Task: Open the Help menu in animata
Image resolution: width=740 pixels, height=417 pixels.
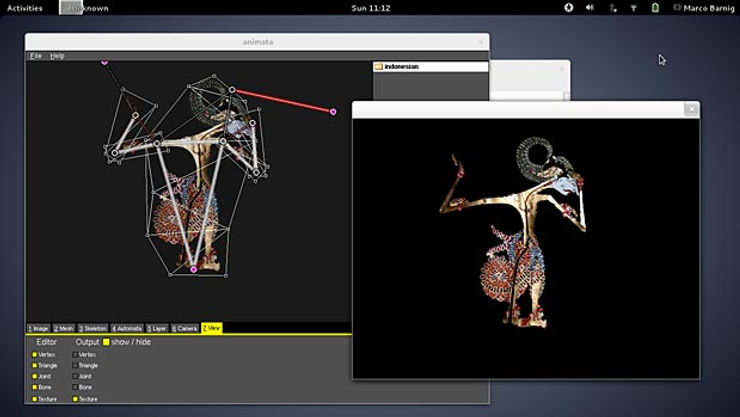Action: click(x=57, y=56)
